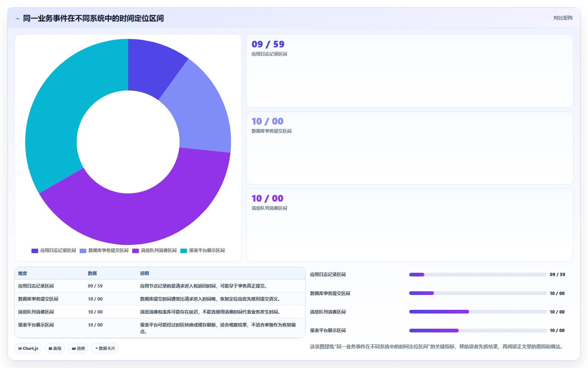Select the 数据库事务提交区间 table row name
588x368 pixels.
(38, 299)
